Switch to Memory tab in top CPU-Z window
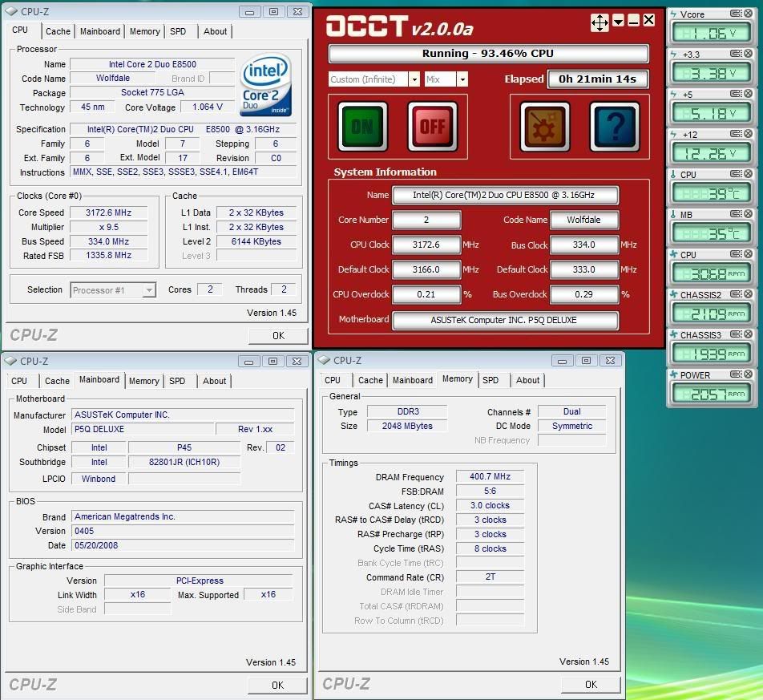The height and width of the screenshot is (700, 763). [x=144, y=31]
